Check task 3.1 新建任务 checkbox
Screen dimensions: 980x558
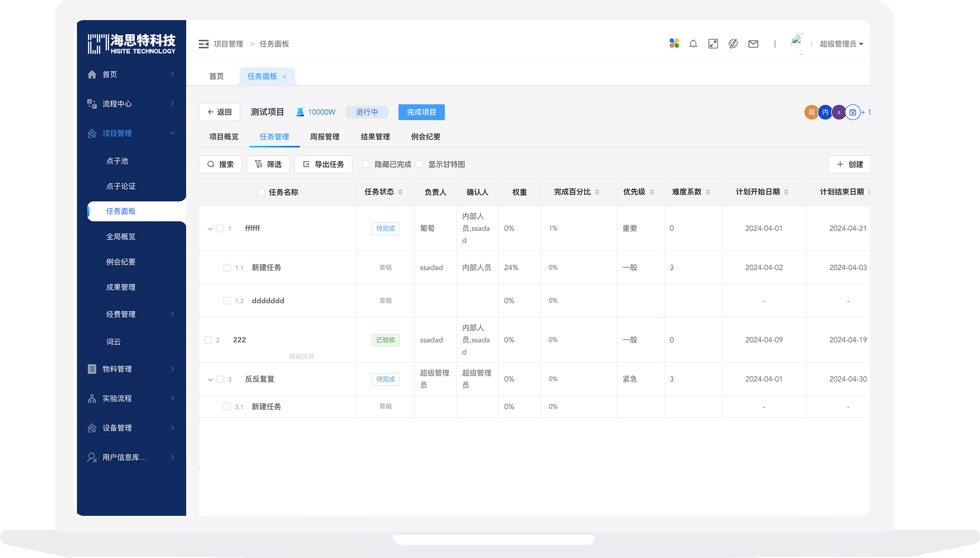(227, 406)
